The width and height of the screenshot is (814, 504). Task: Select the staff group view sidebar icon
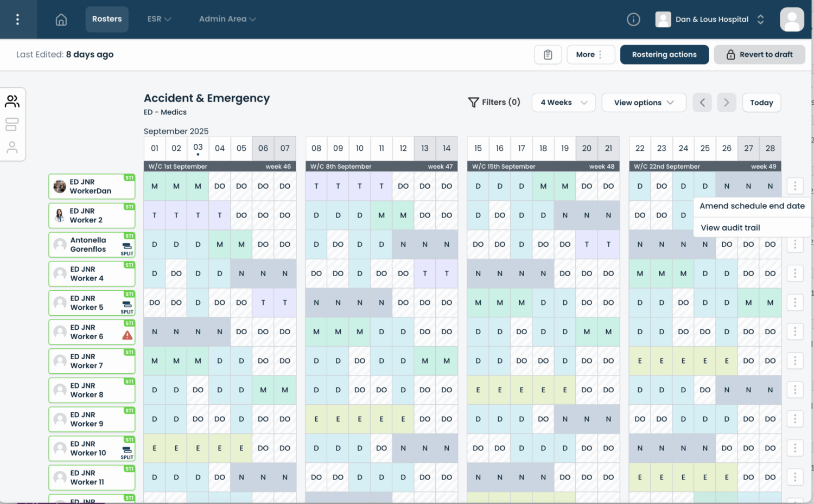(12, 101)
